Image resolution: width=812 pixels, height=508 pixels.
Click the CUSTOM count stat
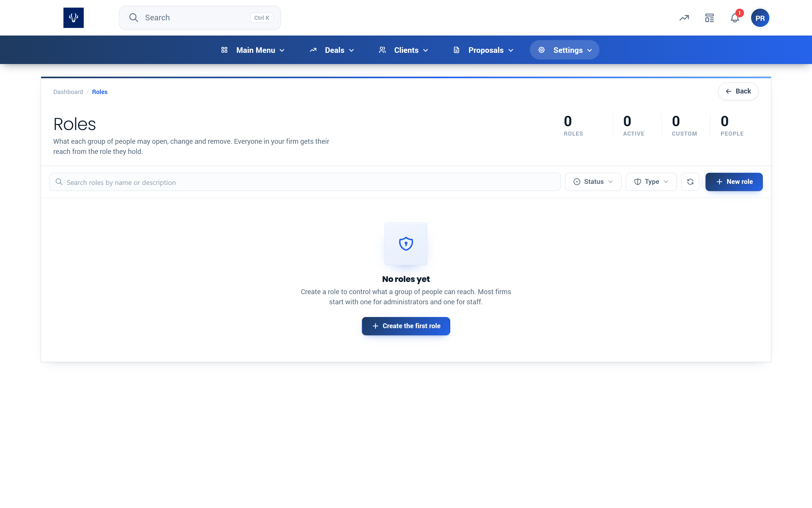point(684,126)
